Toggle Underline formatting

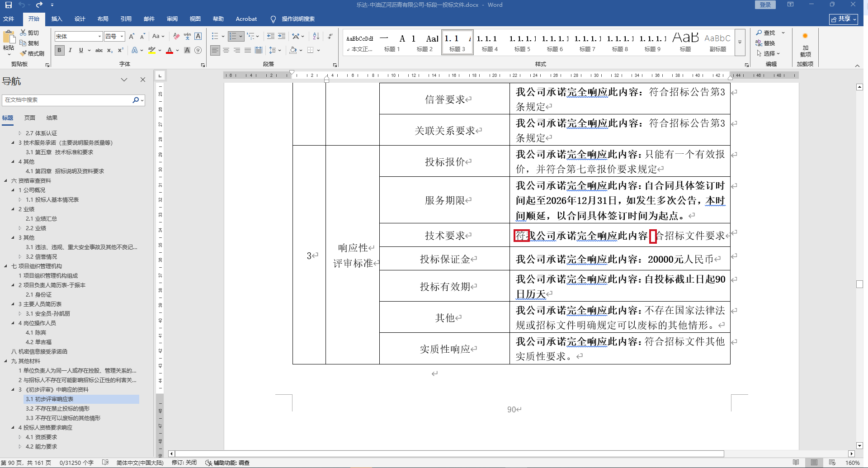coord(81,50)
